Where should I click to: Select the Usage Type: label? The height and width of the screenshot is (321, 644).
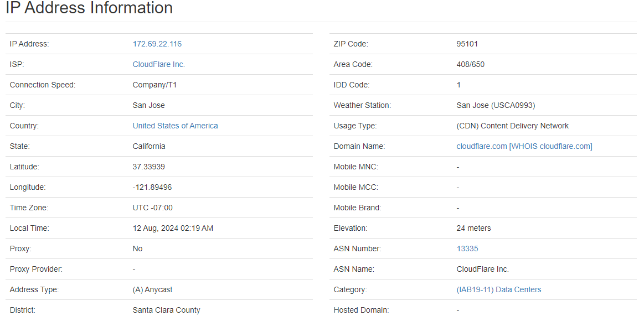pos(355,126)
